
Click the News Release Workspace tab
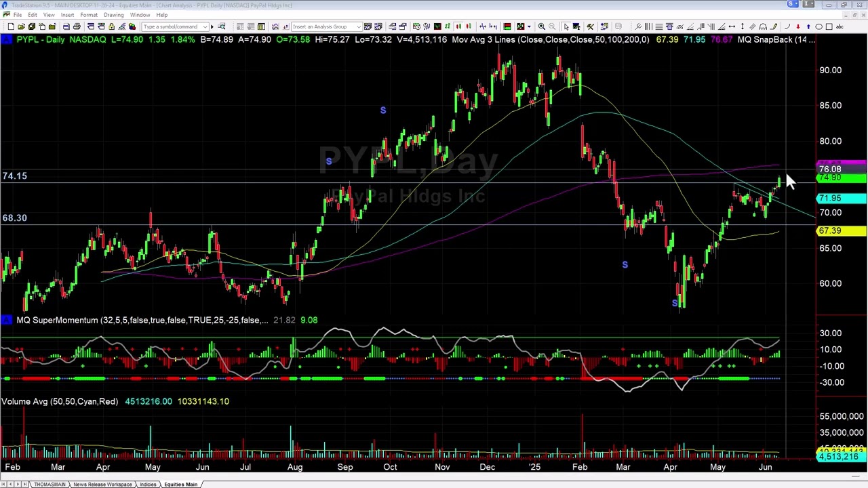tap(103, 484)
